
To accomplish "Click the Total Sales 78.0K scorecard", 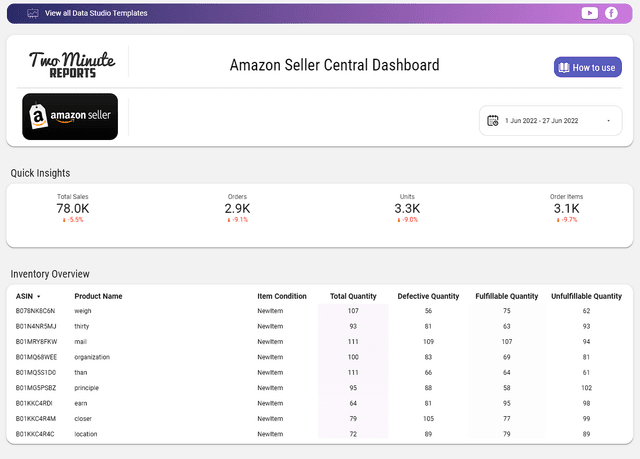I will tap(73, 208).
